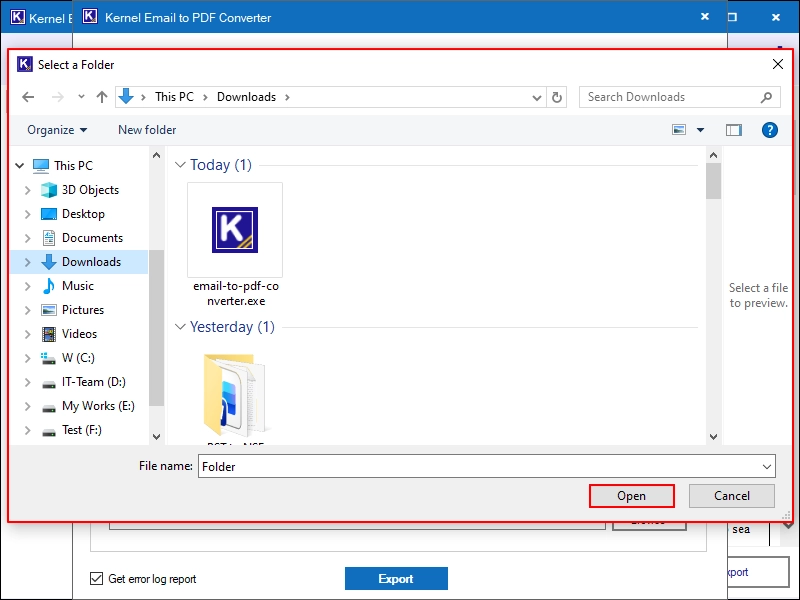Select the email-to-pdf-converter.exe file
Viewport: 800px width, 600px height.
coord(235,245)
